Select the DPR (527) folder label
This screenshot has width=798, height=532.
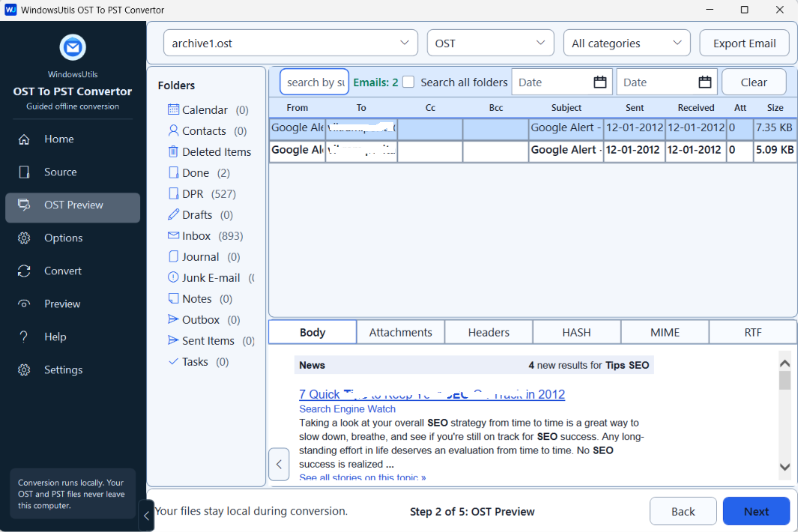tap(209, 194)
